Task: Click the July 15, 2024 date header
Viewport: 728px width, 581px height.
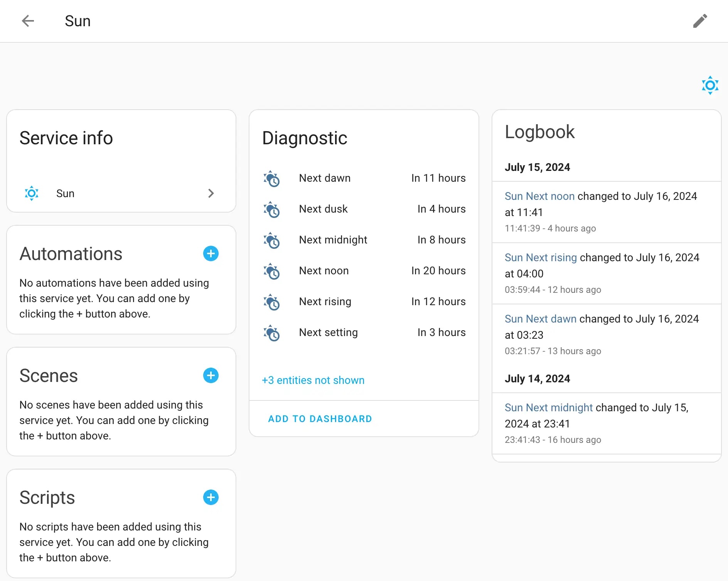Action: tap(537, 167)
